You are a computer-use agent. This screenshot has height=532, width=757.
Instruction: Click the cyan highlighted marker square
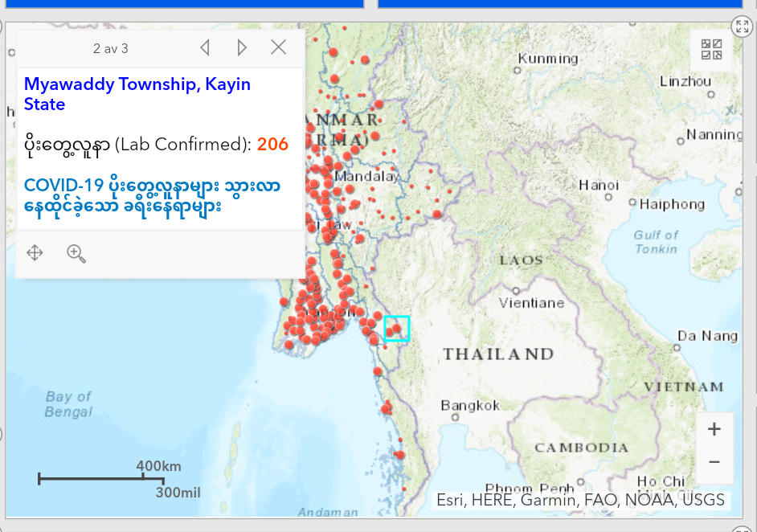click(396, 329)
